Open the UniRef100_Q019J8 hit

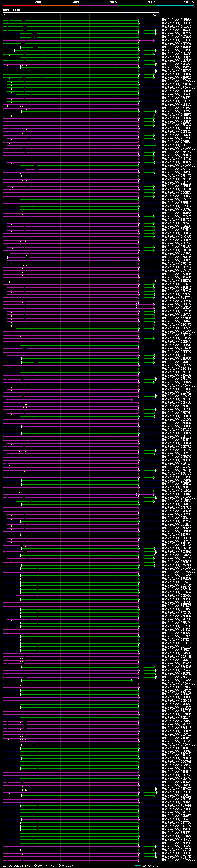pos(177,26)
